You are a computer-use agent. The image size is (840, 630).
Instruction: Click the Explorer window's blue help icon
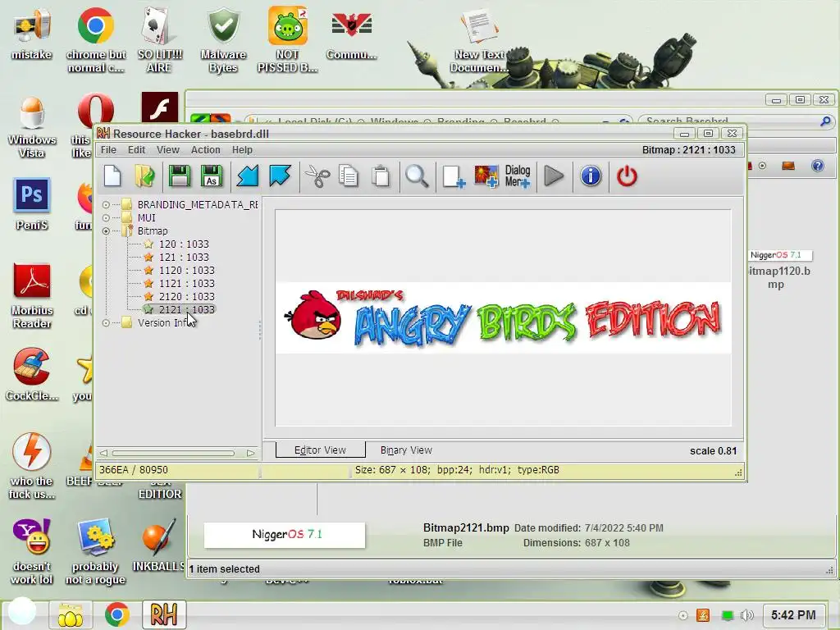(818, 166)
